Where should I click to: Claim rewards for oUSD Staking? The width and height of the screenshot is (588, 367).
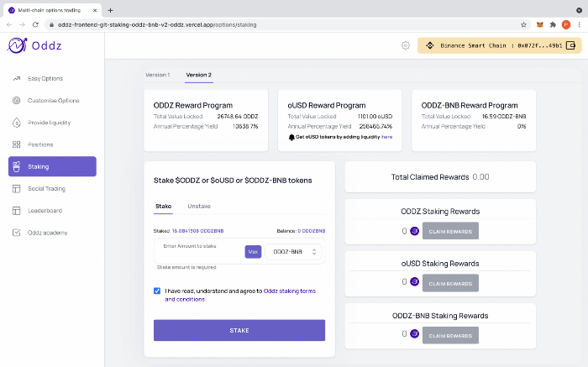[450, 283]
